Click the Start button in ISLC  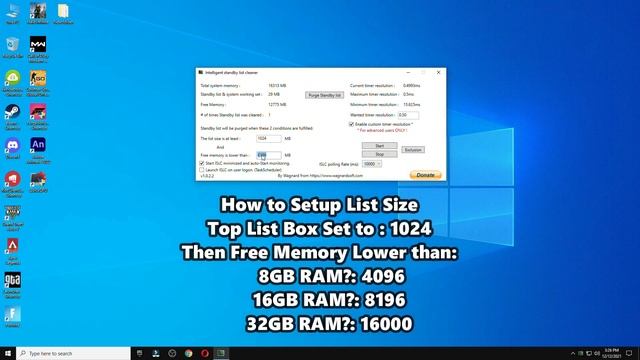380,146
